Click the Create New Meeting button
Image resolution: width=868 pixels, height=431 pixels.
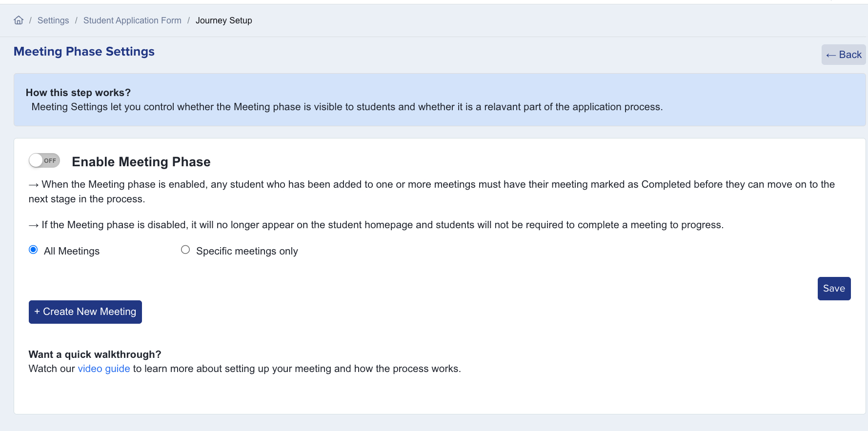(x=85, y=312)
